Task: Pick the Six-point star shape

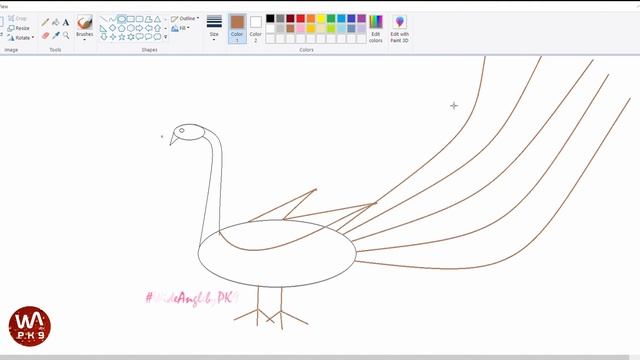Action: [131, 37]
